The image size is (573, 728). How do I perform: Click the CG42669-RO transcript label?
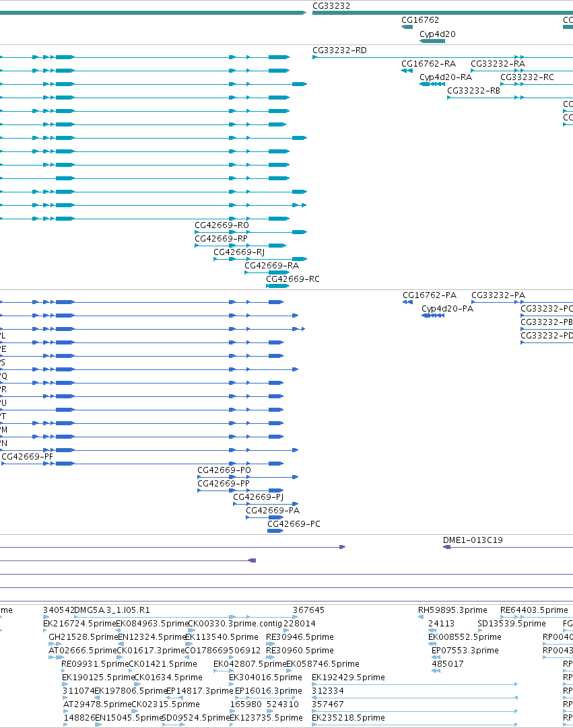[222, 225]
